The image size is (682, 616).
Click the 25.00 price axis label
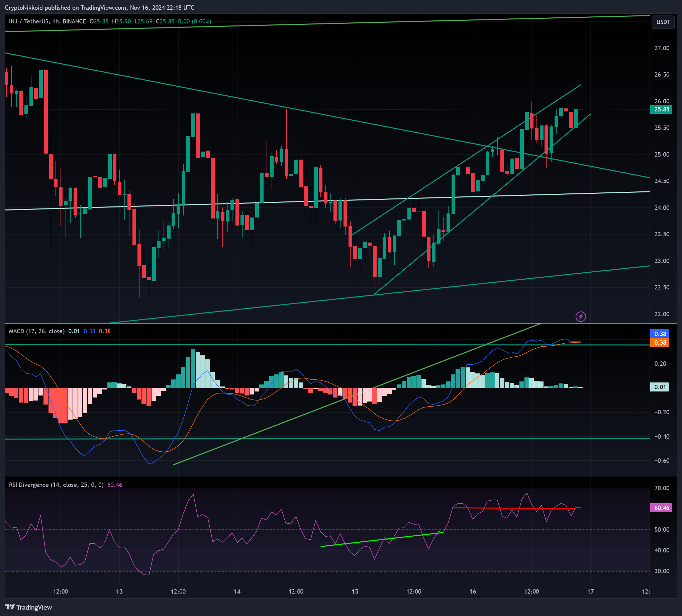[662, 154]
